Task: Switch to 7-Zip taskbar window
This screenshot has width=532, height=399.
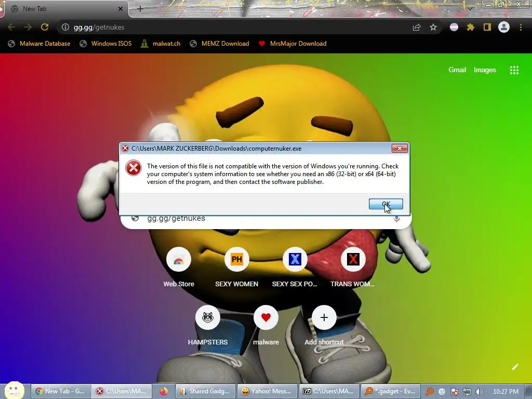Action: point(329,391)
